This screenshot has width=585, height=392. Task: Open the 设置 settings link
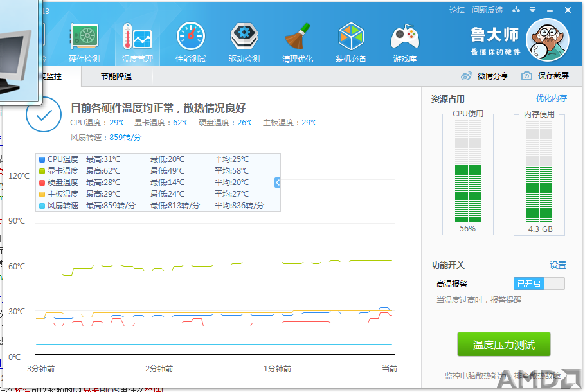[x=558, y=265]
